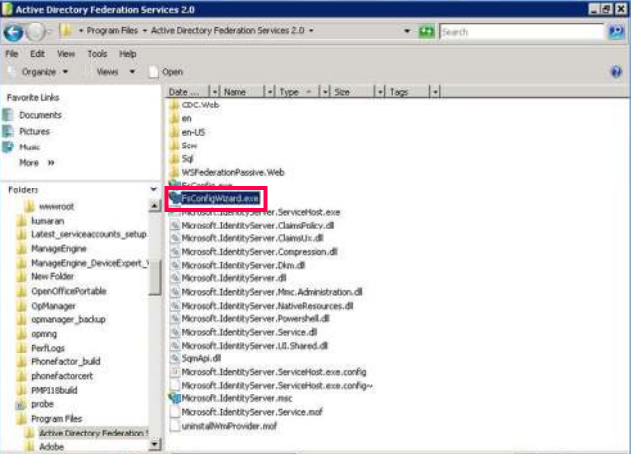Click the Adobe folder icon in tree

point(29,446)
